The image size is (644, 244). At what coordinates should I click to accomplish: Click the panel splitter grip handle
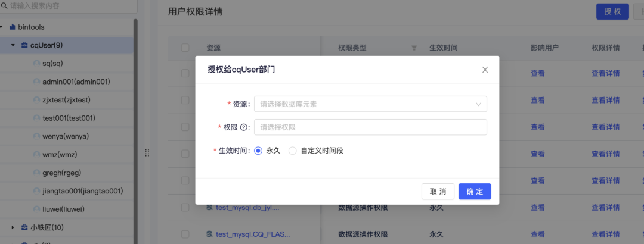click(147, 153)
